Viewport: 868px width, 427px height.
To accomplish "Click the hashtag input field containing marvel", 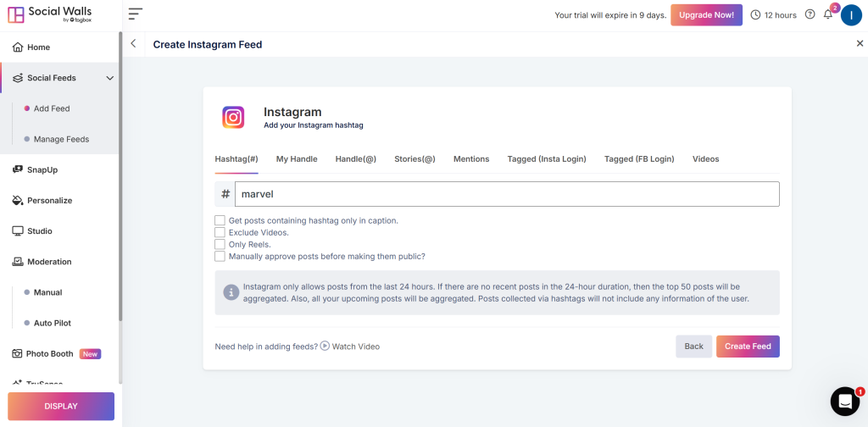I will tap(507, 194).
